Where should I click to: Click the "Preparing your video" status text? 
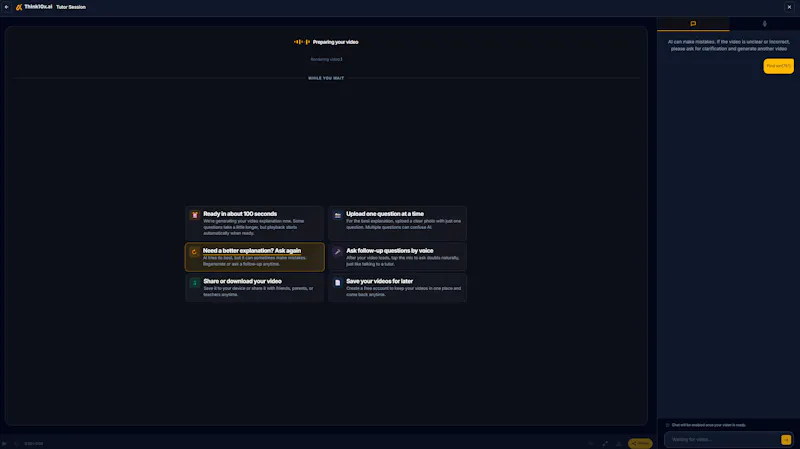pyautogui.click(x=335, y=42)
